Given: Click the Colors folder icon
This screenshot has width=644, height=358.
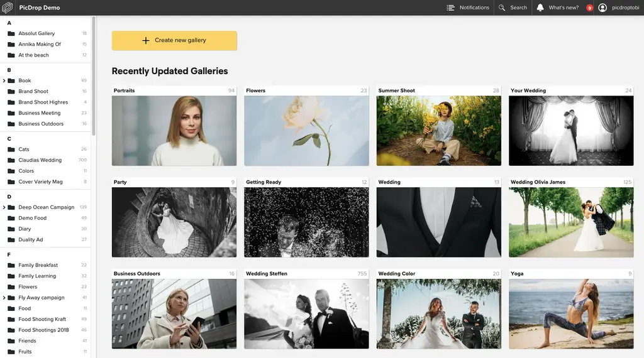Looking at the screenshot, I should [x=11, y=171].
